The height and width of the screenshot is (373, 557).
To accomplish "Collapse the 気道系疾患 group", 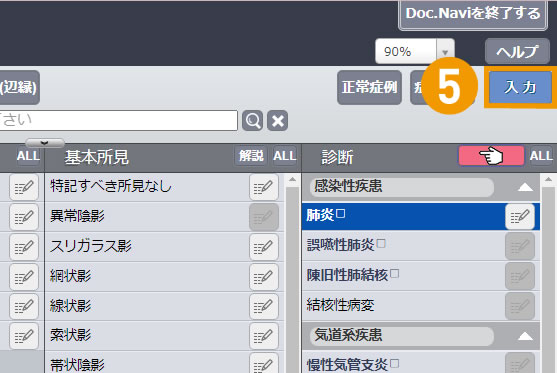I will pos(525,336).
